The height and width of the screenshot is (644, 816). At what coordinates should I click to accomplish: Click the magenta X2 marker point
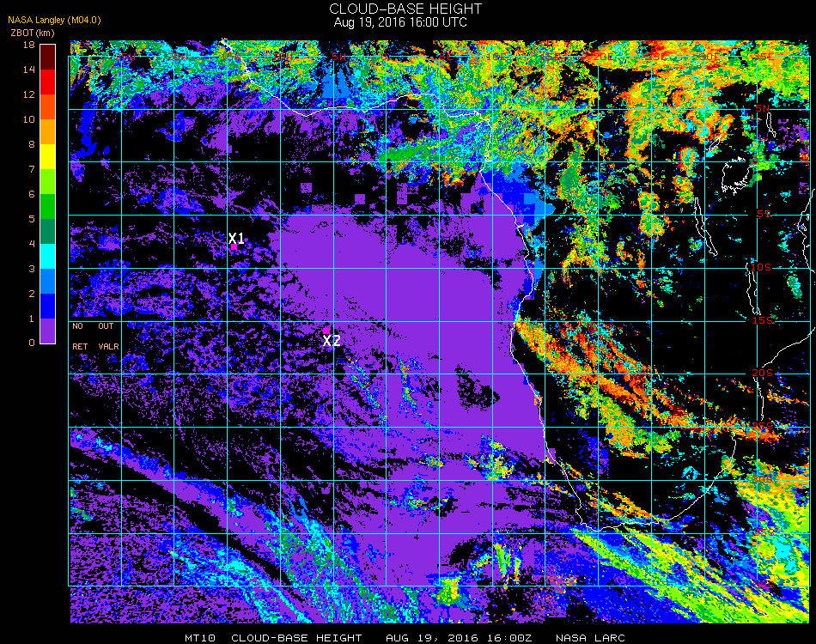tap(326, 331)
